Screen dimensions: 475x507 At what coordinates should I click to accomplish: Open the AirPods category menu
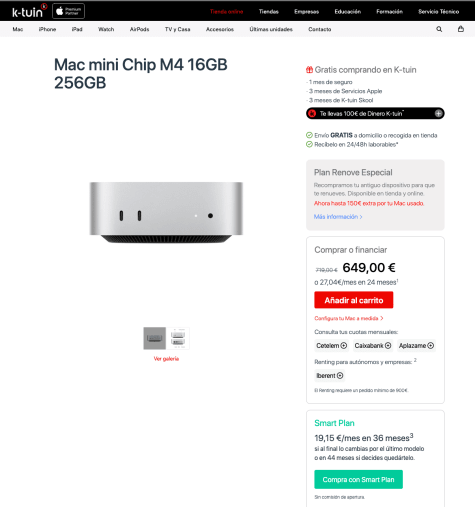(x=139, y=29)
